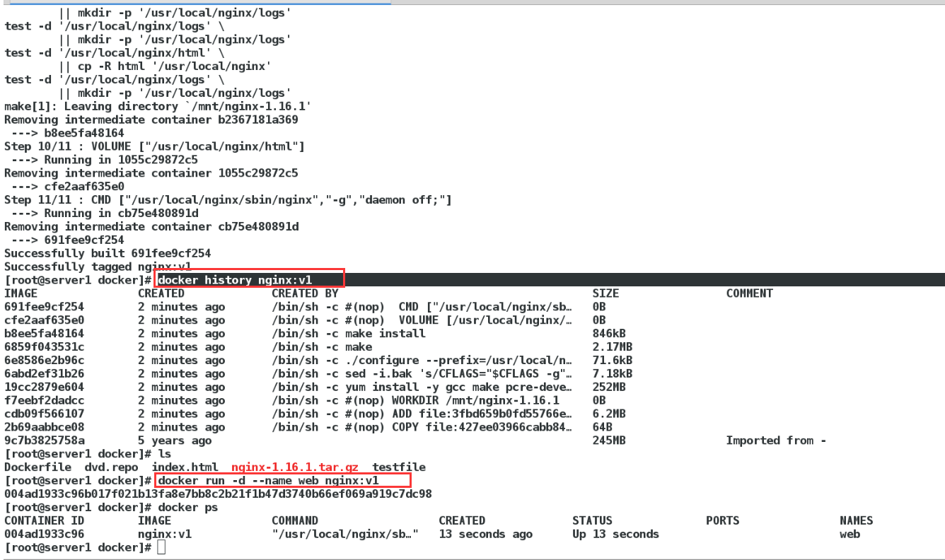Click short container ID 004ad1933c96 in ps row

(x=44, y=535)
